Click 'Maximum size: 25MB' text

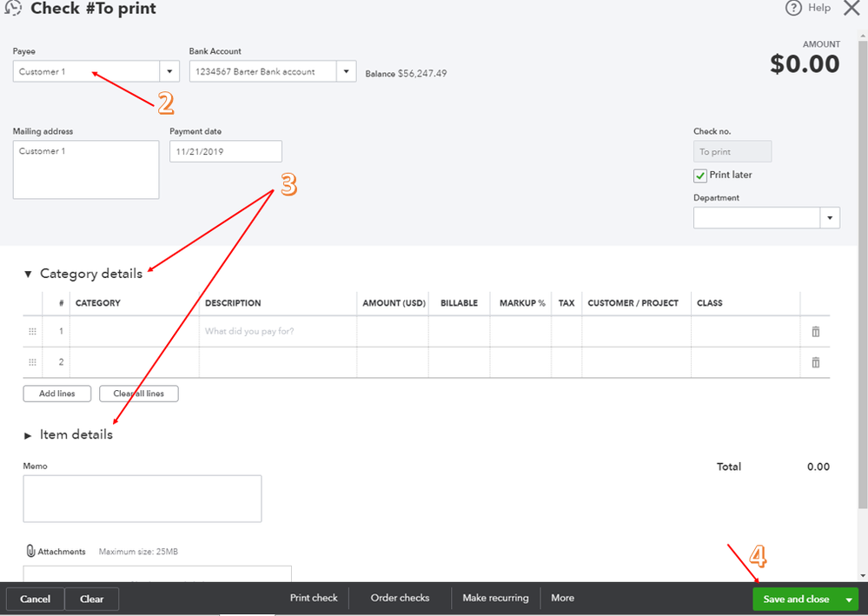click(138, 551)
